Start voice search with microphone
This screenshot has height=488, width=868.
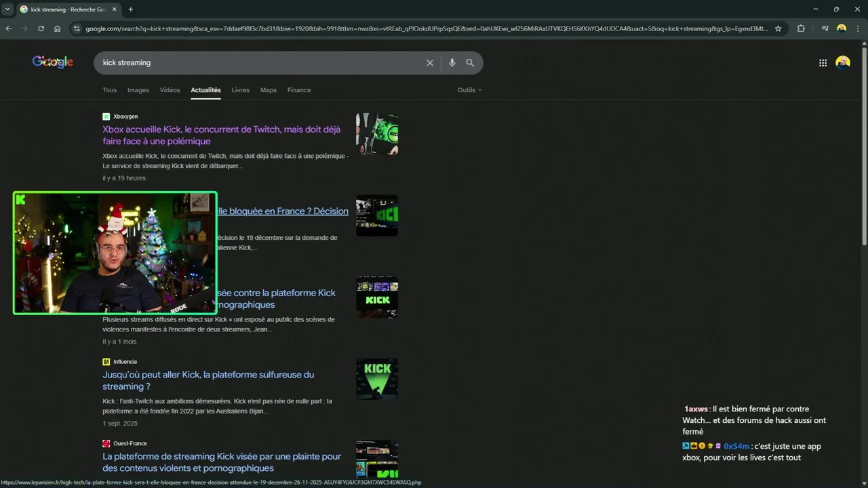[452, 62]
